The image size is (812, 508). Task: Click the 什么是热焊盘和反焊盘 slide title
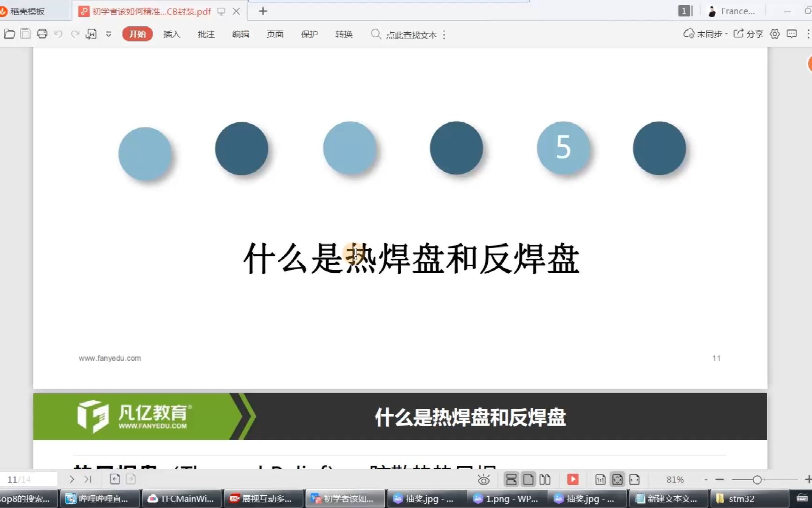click(412, 258)
